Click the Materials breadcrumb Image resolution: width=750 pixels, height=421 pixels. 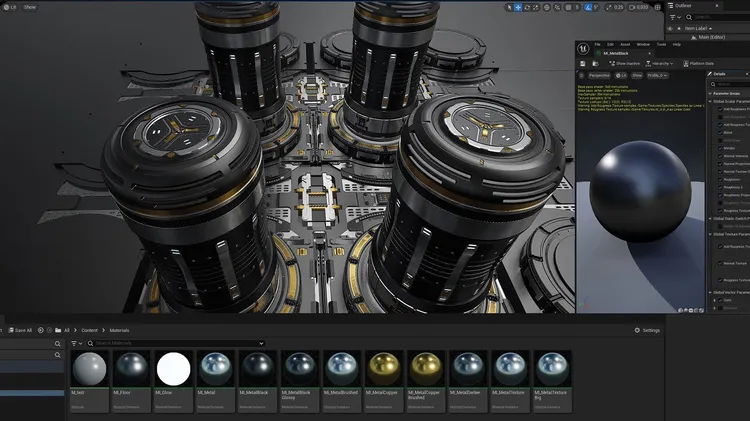[x=119, y=331]
